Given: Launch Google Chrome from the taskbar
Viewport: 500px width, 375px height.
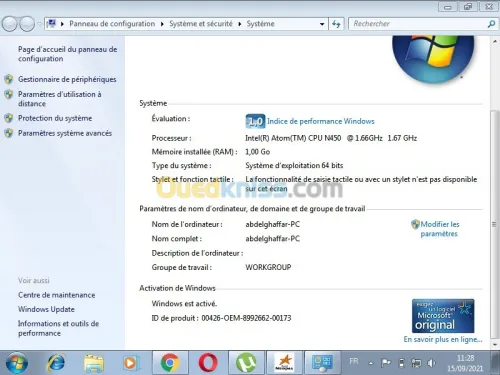Looking at the screenshot, I should point(170,363).
